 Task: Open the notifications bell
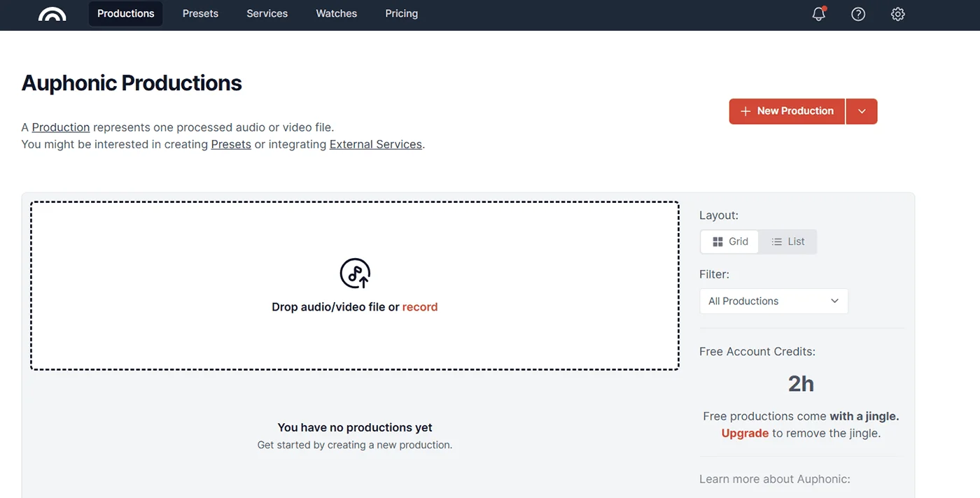coord(819,14)
